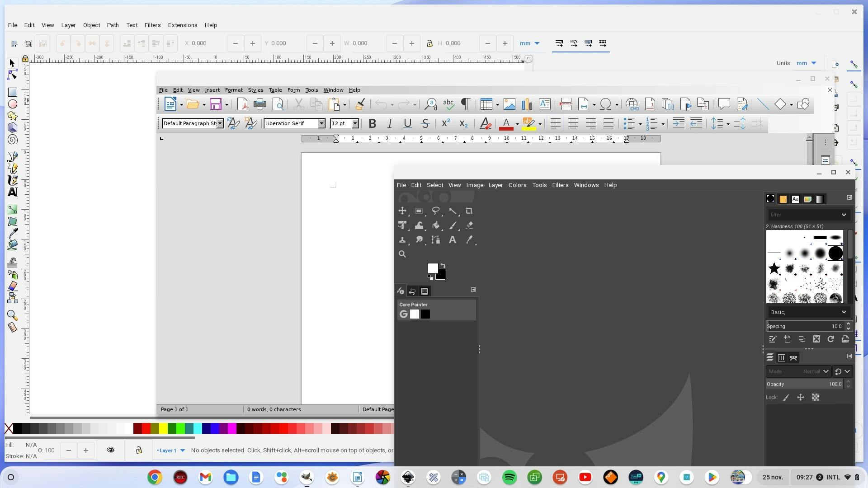
Task: Select GIMP's Crop tool
Action: pyautogui.click(x=469, y=211)
